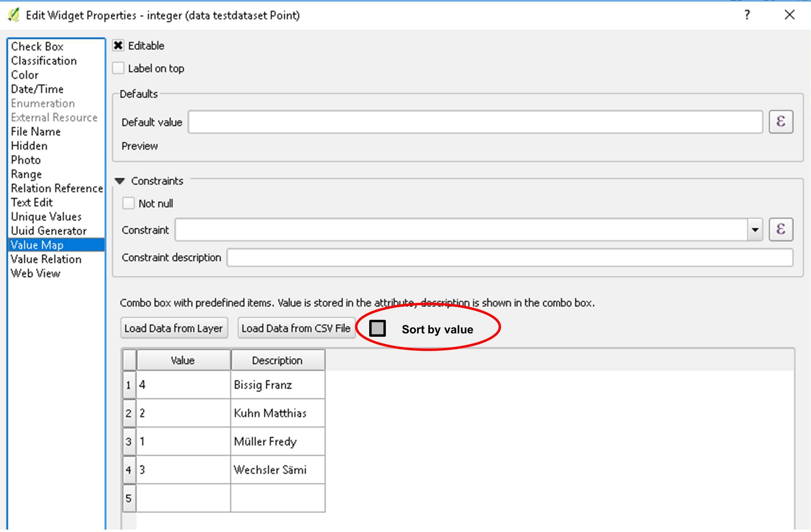Image resolution: width=811 pixels, height=532 pixels.
Task: Select the Uuid Generator widget type
Action: click(48, 231)
